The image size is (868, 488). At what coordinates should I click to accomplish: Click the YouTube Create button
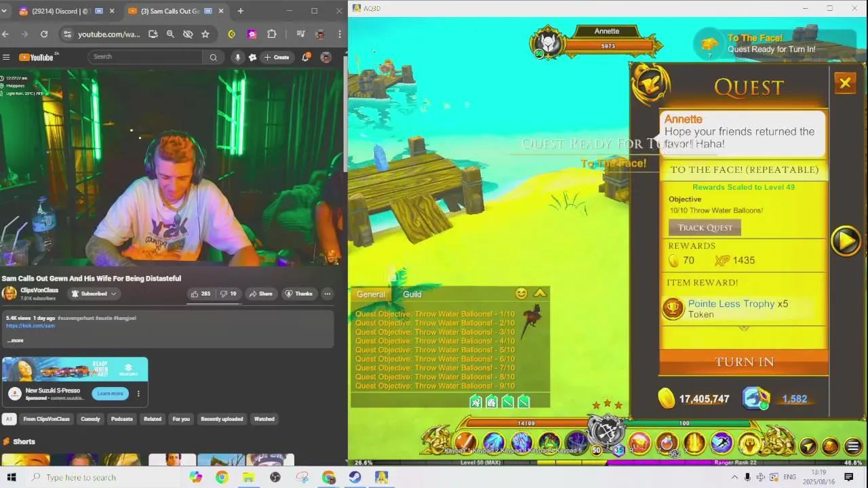pyautogui.click(x=277, y=57)
